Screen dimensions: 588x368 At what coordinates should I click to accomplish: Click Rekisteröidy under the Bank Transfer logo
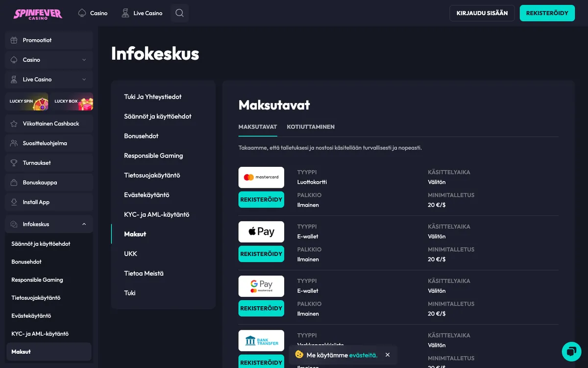pyautogui.click(x=261, y=362)
